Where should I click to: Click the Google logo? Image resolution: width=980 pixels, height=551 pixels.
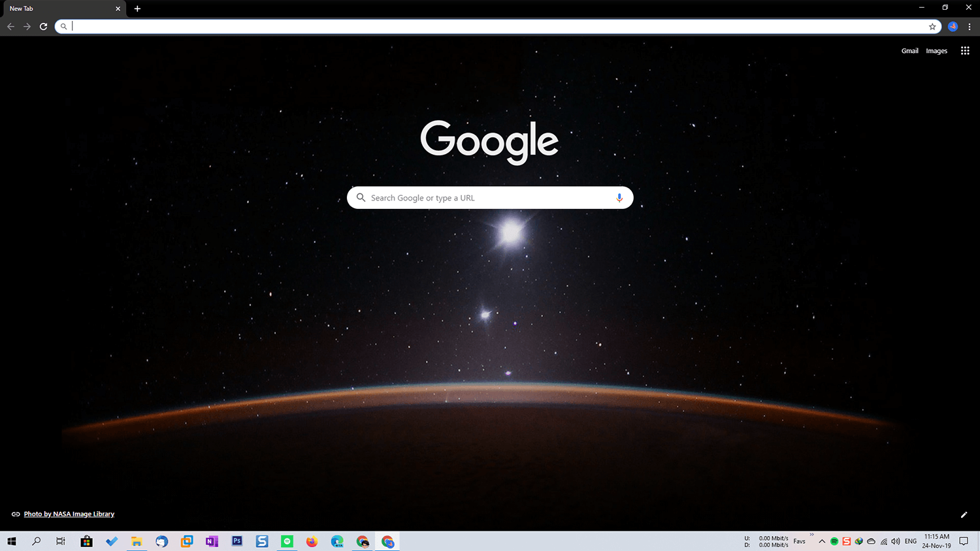(489, 142)
